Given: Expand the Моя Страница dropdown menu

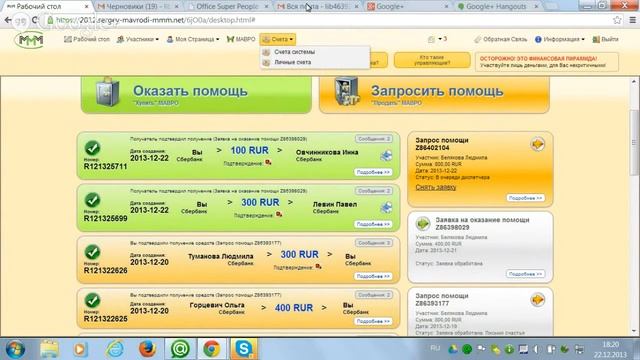Looking at the screenshot, I should pyautogui.click(x=193, y=39).
